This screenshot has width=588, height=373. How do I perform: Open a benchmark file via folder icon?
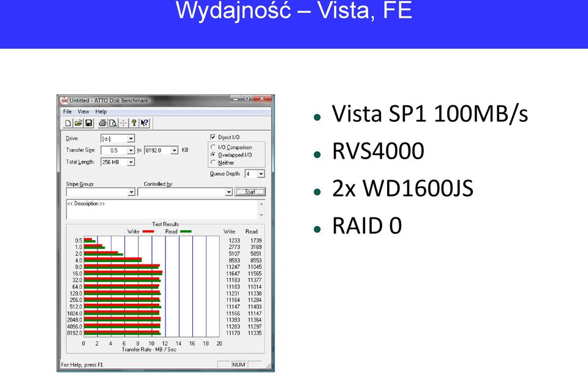tap(78, 123)
